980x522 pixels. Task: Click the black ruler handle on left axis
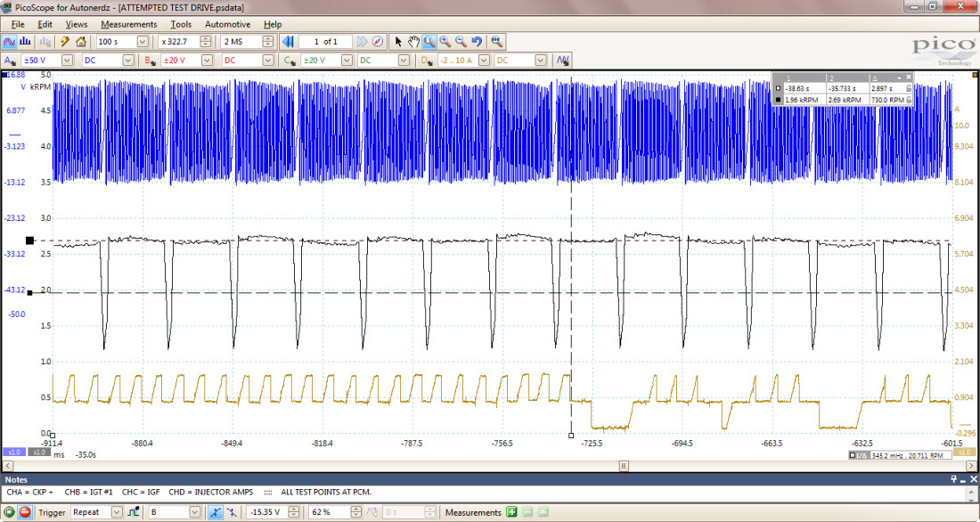click(x=29, y=241)
